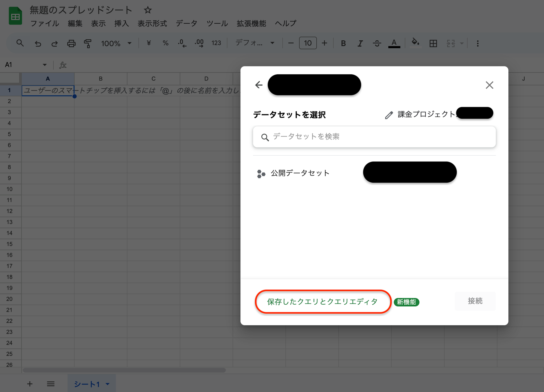Click the Google Sheets home logo
Screen dimensions: 544x392
pos(15,16)
